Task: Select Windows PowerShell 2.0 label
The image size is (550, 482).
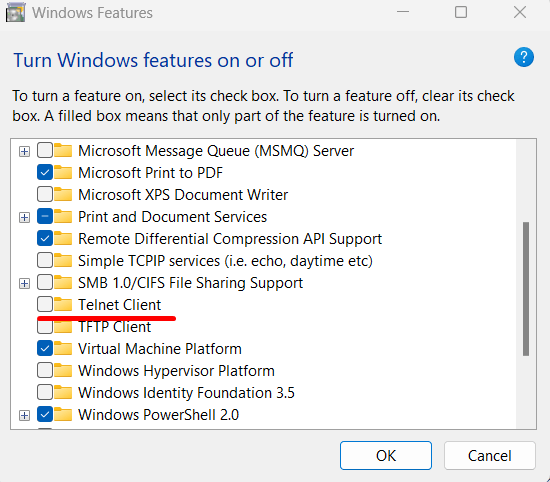Action: 159,415
